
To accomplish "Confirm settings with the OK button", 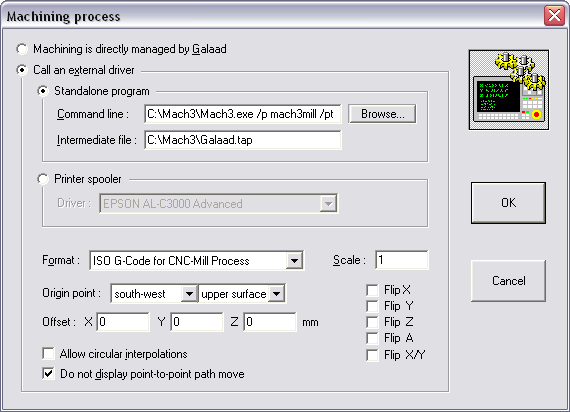I will coord(508,203).
